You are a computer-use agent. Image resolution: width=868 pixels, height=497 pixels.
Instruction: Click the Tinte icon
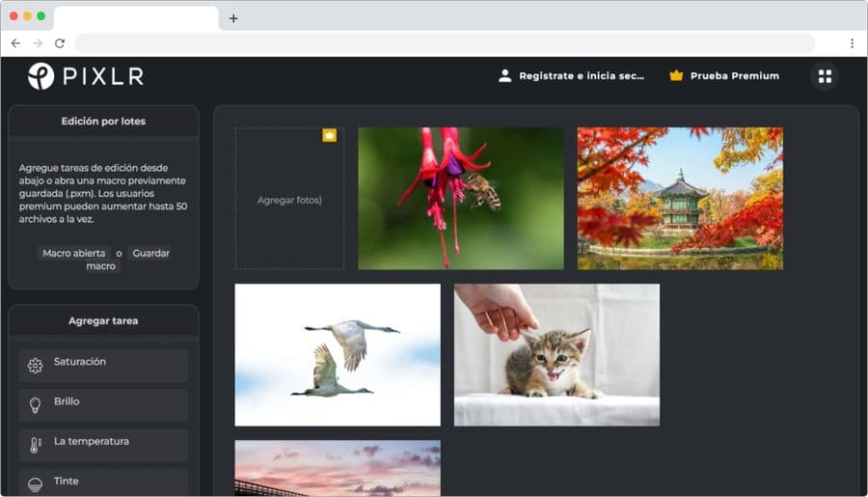35,484
